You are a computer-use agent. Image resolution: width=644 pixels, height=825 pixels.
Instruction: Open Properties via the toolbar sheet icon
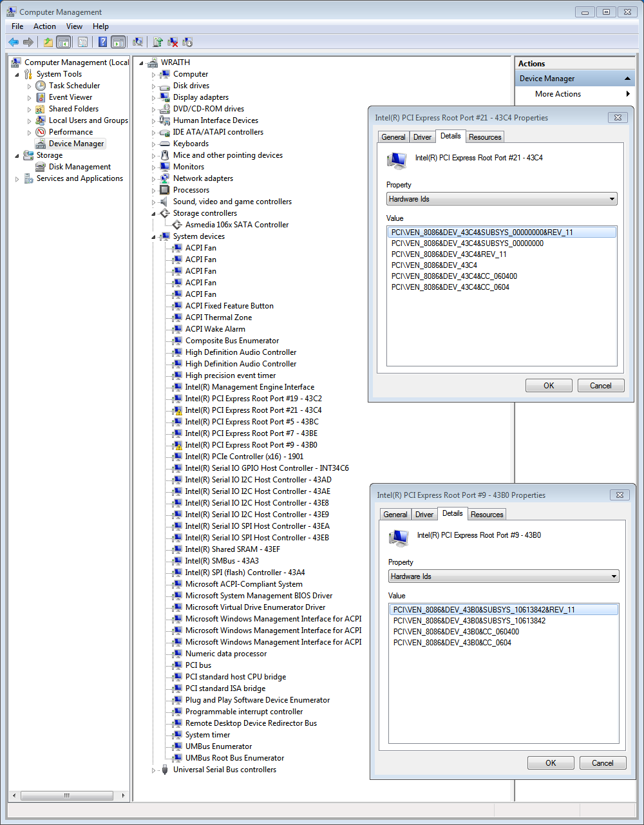coord(82,42)
